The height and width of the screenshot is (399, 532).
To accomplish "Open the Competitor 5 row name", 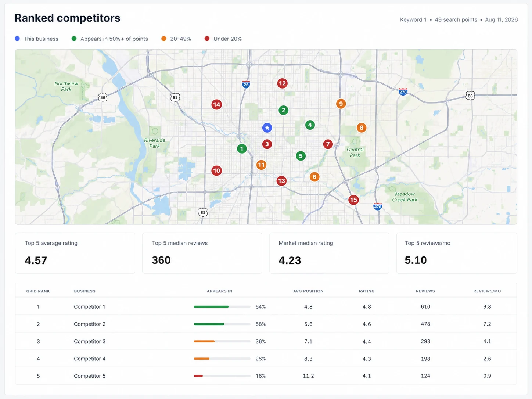I will pos(90,376).
